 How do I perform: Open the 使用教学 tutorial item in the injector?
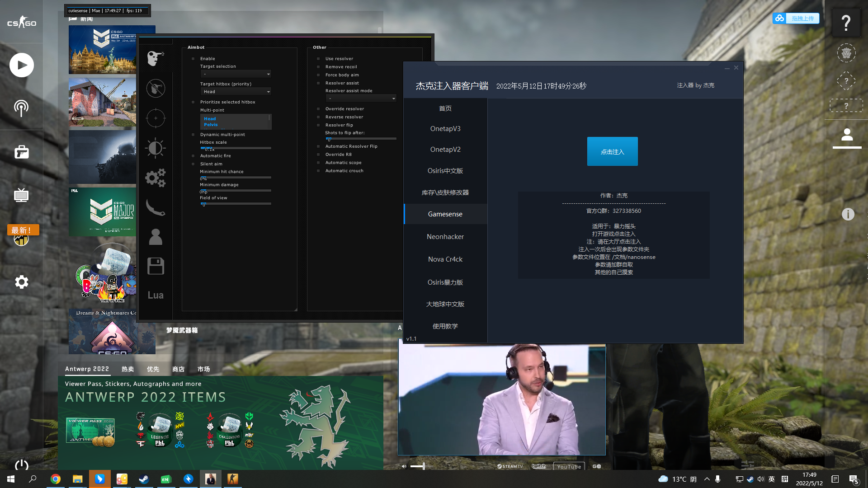click(x=445, y=326)
